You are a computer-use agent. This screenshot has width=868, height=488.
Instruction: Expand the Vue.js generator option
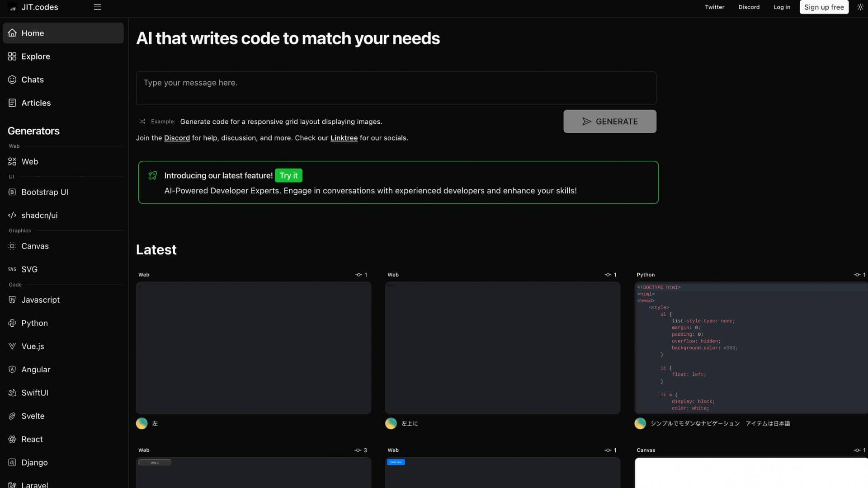(x=33, y=346)
